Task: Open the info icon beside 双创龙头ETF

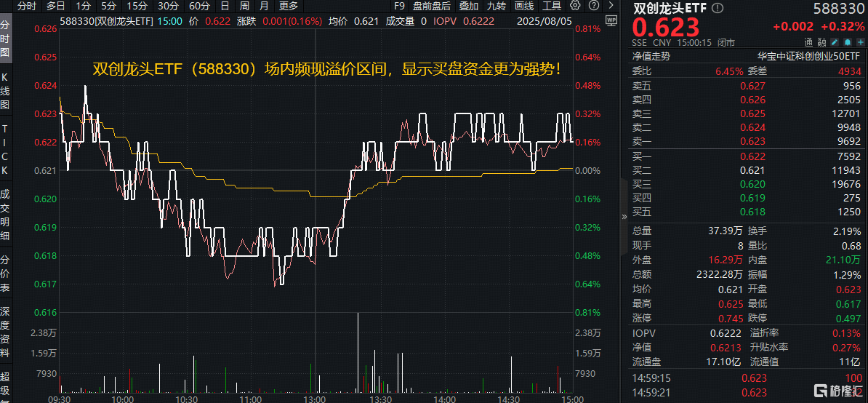Action: 718,9
